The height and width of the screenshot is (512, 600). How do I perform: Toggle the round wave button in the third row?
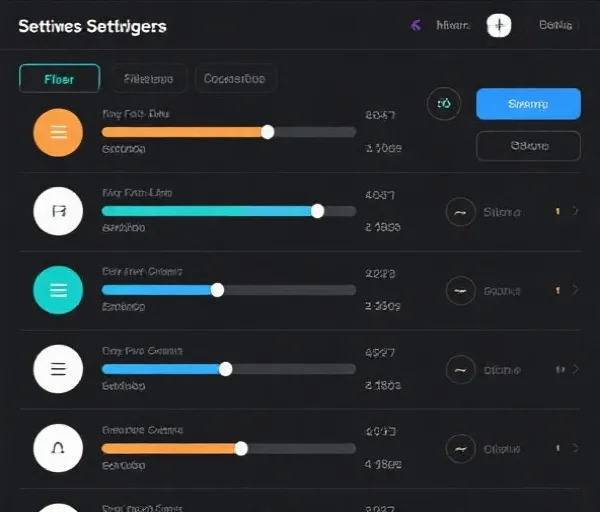[460, 291]
